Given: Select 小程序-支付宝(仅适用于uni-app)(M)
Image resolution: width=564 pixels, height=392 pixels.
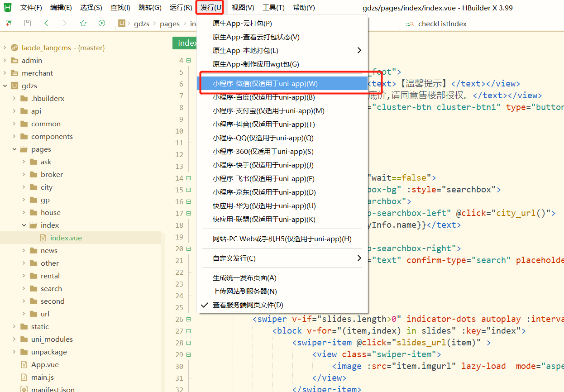Looking at the screenshot, I should [x=282, y=111].
